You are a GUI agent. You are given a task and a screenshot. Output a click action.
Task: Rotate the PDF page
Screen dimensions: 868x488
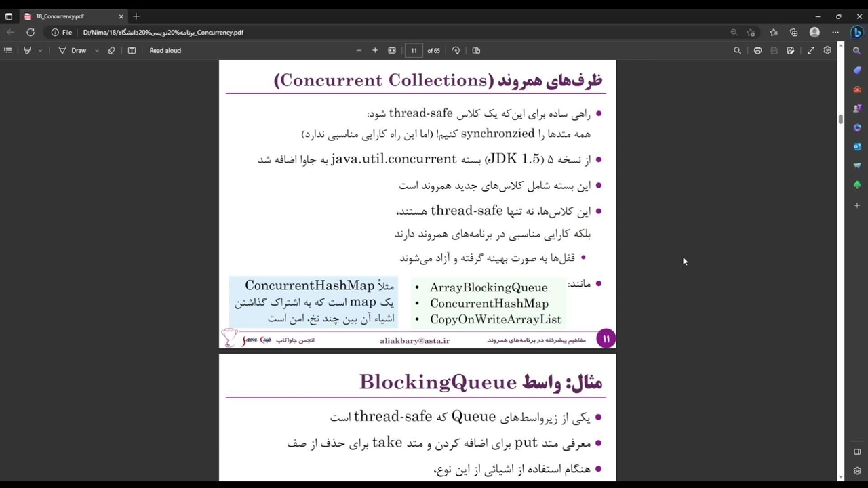tap(456, 50)
